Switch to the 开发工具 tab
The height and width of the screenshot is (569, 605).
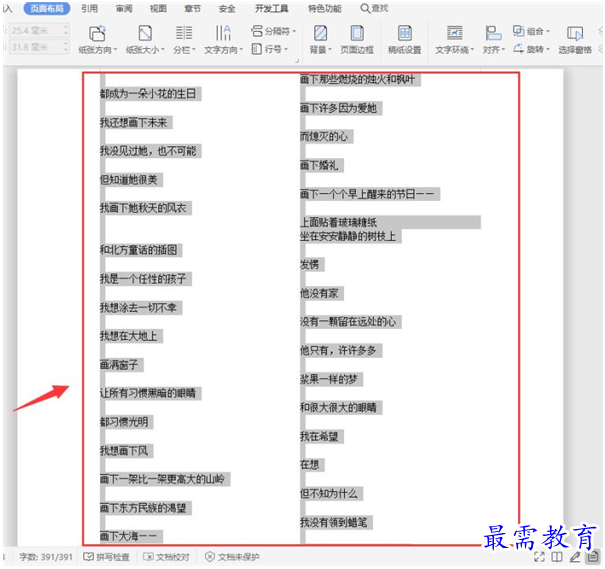tap(271, 8)
